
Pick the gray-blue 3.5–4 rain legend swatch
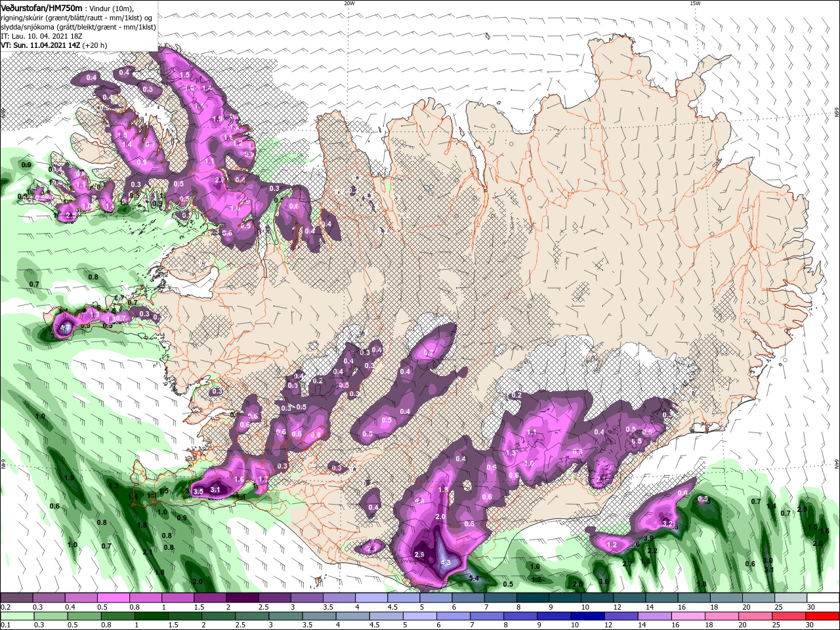point(318,616)
